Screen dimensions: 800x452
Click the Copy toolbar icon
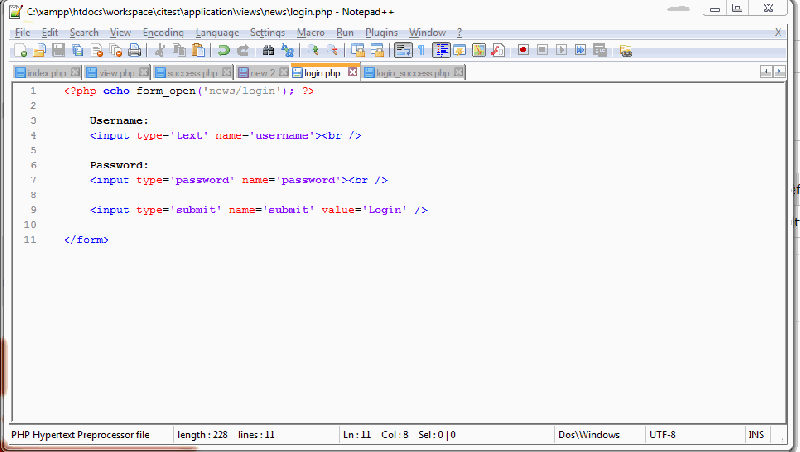tap(179, 50)
